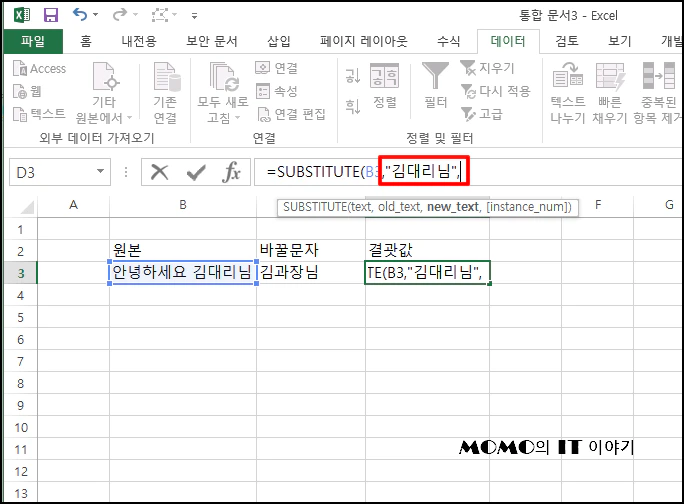Switch to the 수식 tab

pos(448,41)
